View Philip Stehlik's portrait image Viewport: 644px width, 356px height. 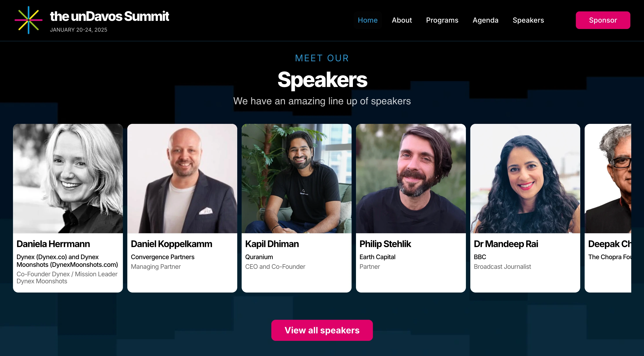[411, 179]
